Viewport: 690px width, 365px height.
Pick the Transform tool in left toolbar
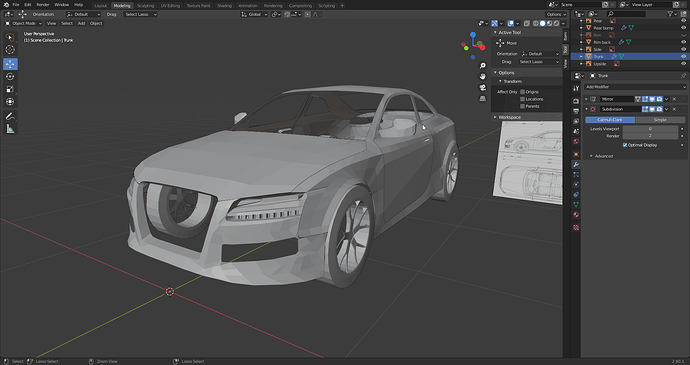10,102
